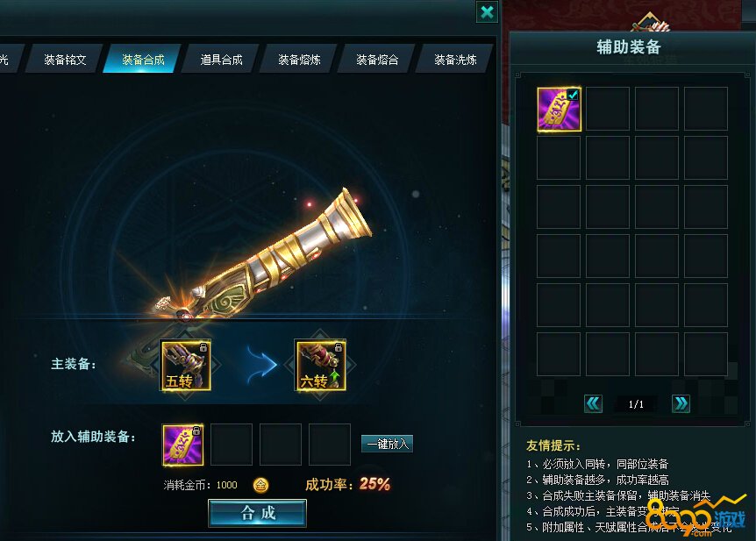Open the 道具合成 tab

pos(221,60)
